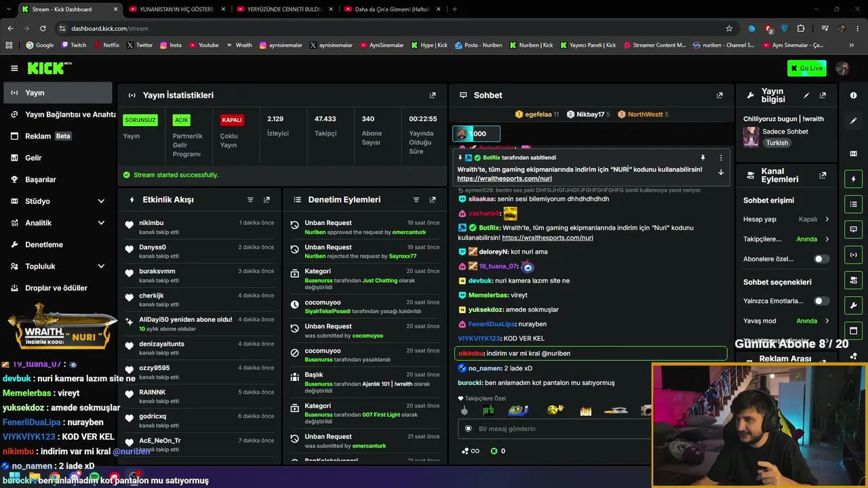Click the info icon in right rail
Image resolution: width=868 pixels, height=488 pixels.
point(854,96)
